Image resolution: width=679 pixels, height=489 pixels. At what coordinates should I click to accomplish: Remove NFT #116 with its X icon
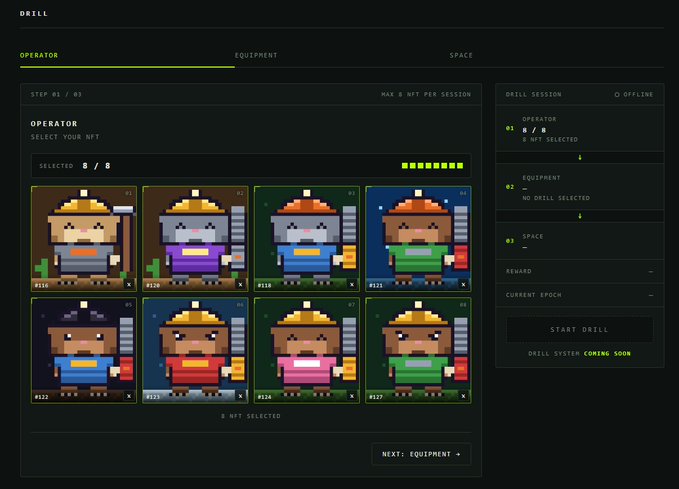(129, 285)
